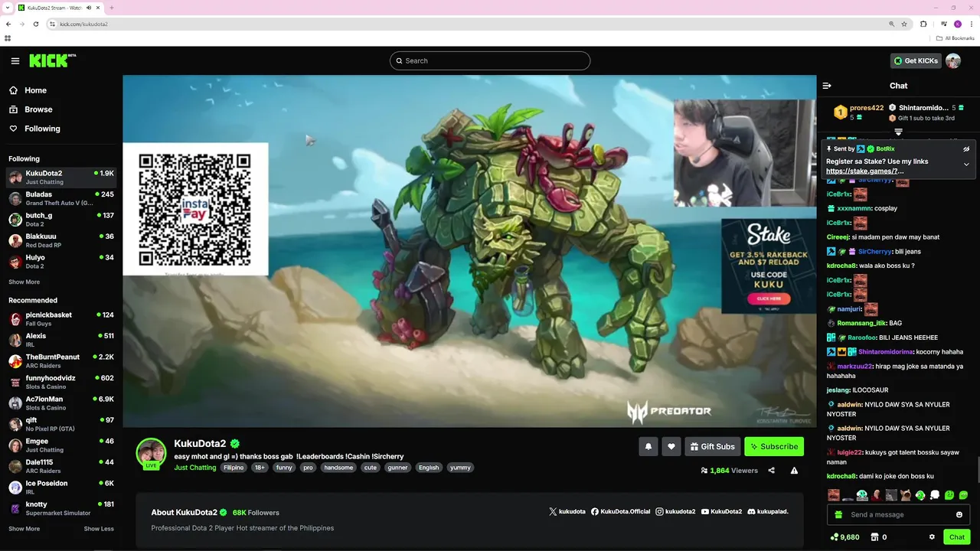Share the stream via share icon

click(x=771, y=471)
